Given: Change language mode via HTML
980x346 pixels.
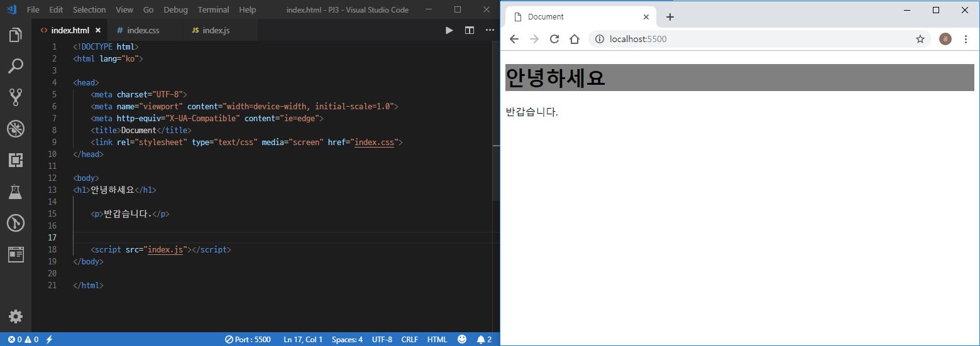Looking at the screenshot, I should (438, 339).
